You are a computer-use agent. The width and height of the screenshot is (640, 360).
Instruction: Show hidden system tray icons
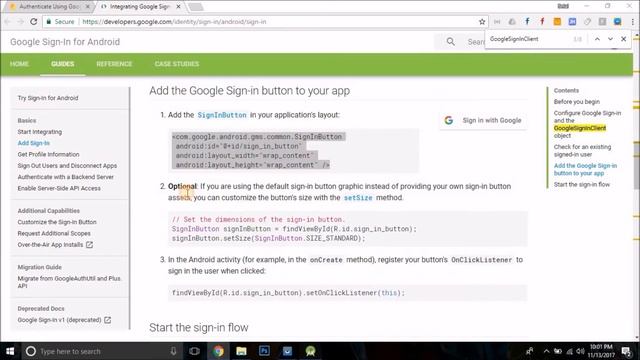pos(546,351)
